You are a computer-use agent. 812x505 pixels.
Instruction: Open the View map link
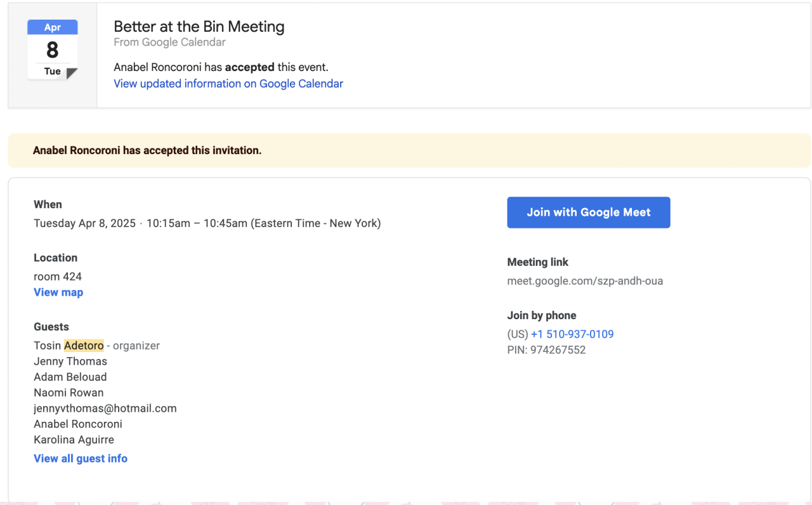[58, 292]
